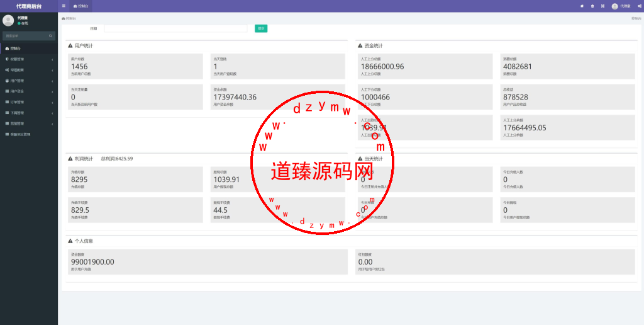Viewport: 644px width, 325px height.
Task: Click the recharge total 8295
Action: 79,180
